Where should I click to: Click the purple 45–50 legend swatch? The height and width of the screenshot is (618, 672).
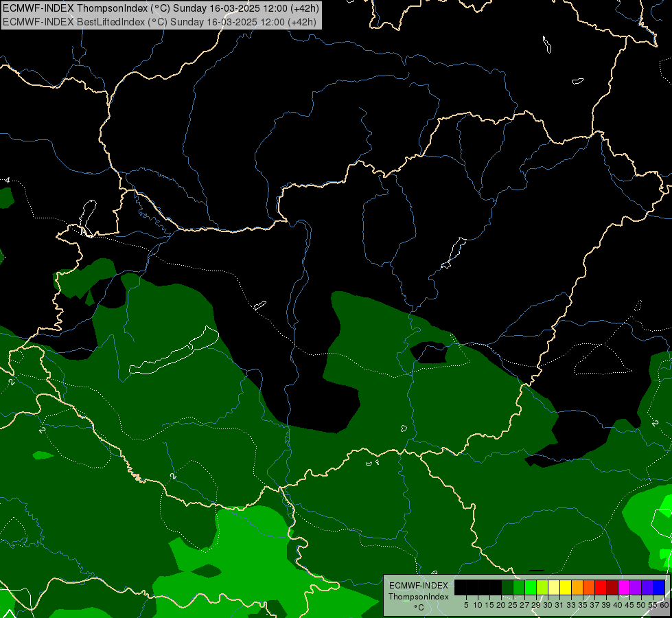point(636,587)
